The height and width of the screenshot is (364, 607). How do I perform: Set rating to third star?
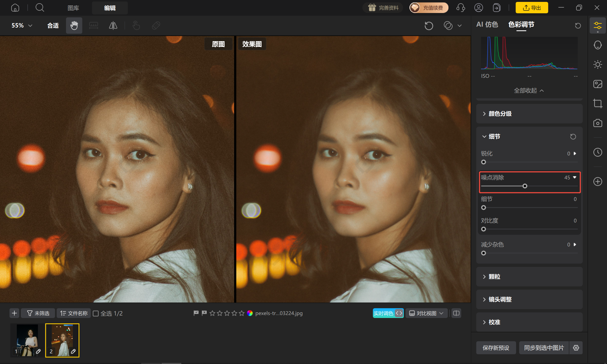tap(227, 313)
